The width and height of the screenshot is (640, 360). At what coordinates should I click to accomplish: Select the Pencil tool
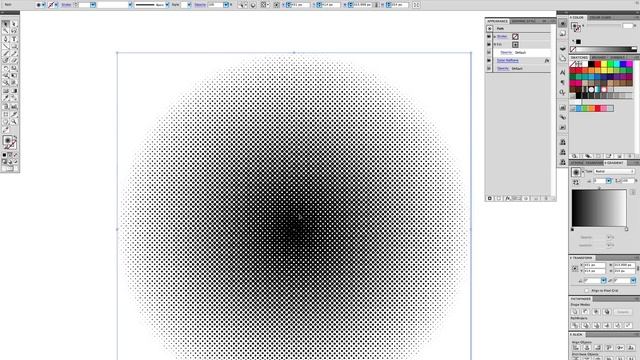[14, 53]
